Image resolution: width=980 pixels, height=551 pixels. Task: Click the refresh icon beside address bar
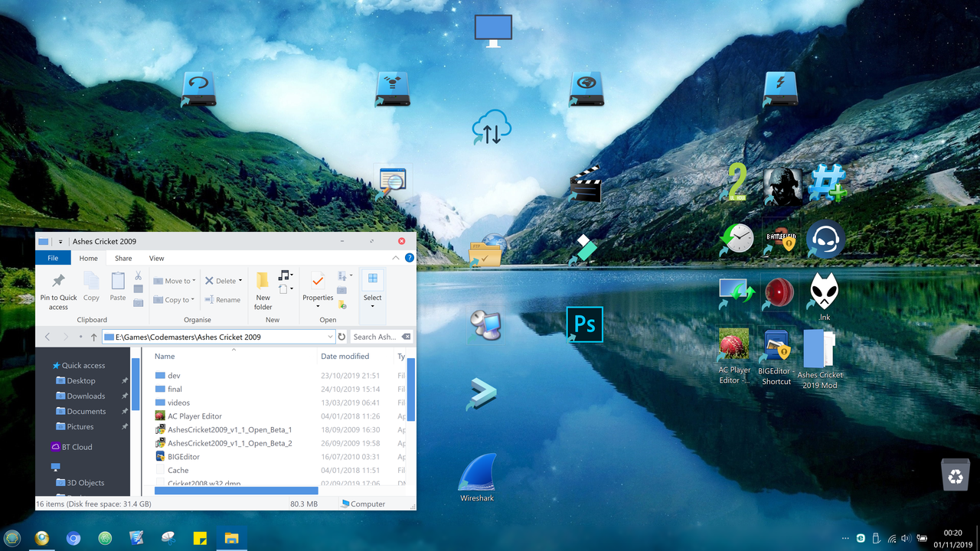click(x=342, y=337)
